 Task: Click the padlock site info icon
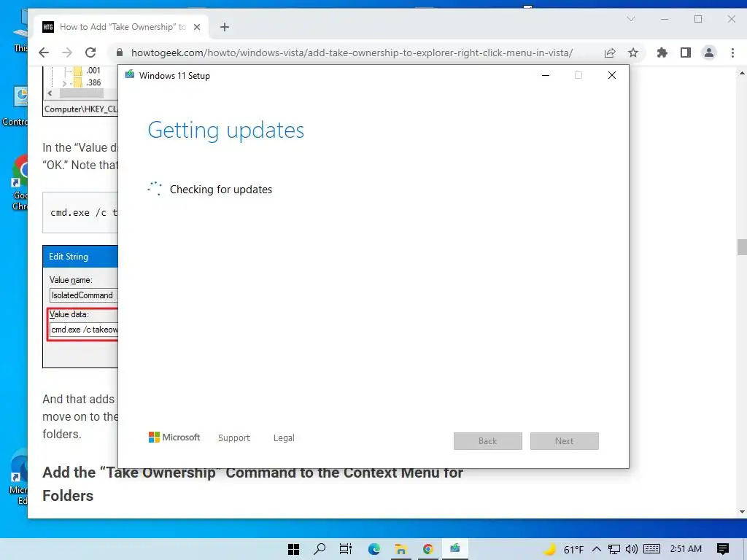pyautogui.click(x=120, y=52)
